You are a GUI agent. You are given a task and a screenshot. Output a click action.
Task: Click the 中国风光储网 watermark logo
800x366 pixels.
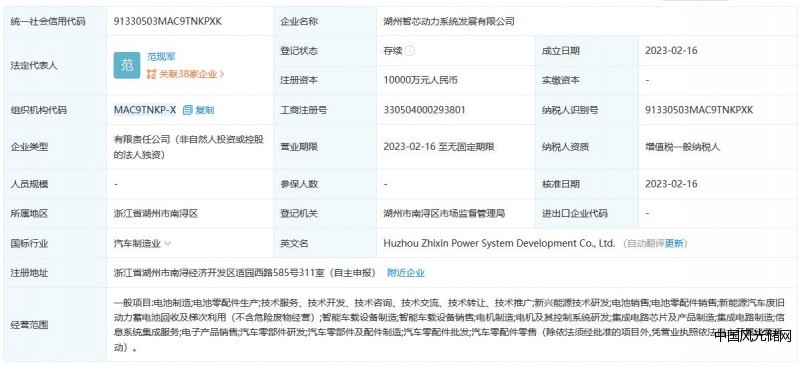click(x=753, y=336)
